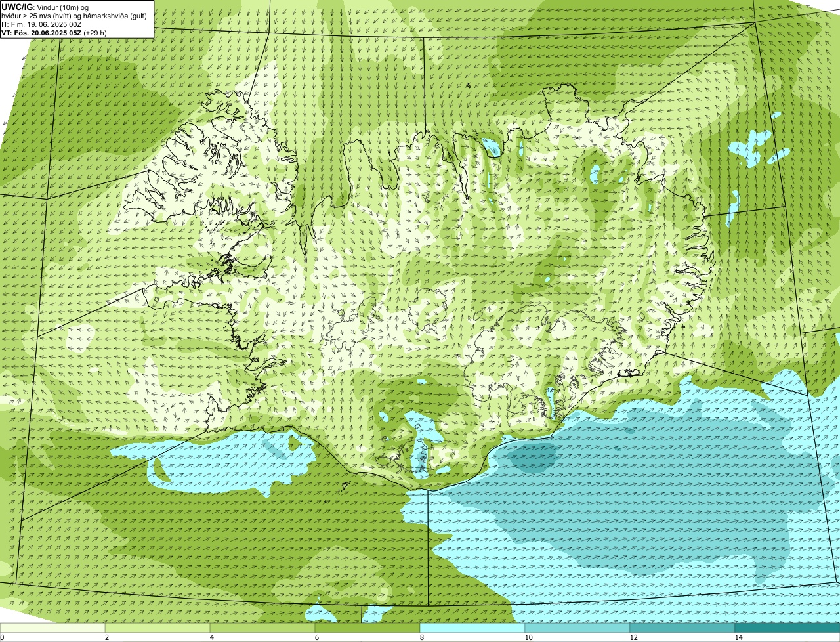Click the color scale tick label "14"
Screen dimensions: 840x642
(738, 637)
